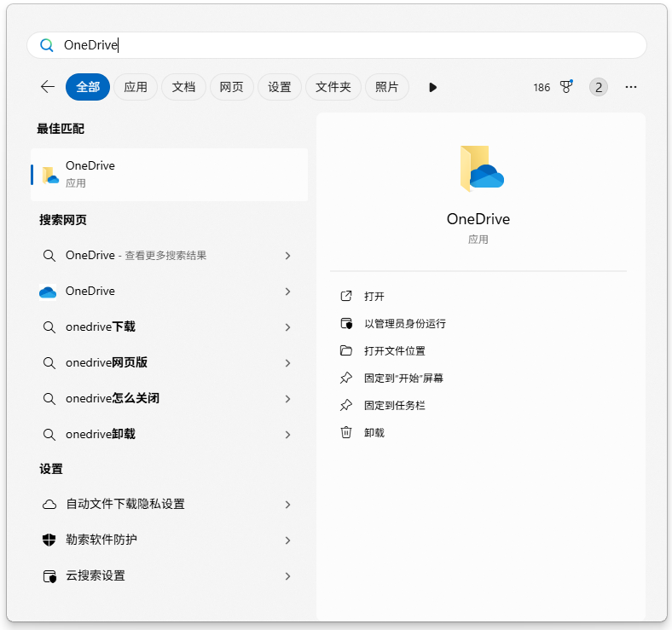Select the 全部 filter tab
Viewport: 672px width, 630px height.
88,87
